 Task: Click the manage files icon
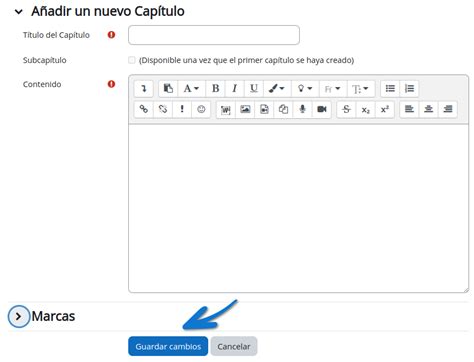(x=283, y=109)
